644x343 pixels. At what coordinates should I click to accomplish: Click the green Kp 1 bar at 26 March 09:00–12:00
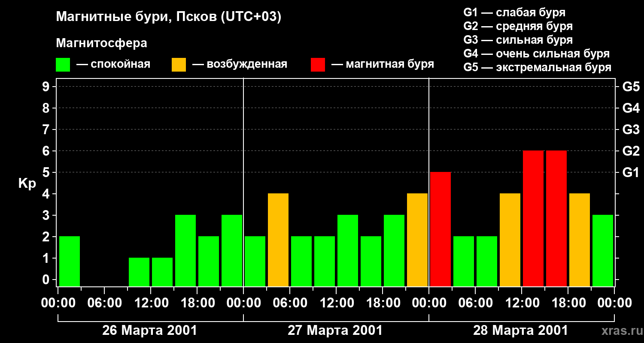(139, 272)
